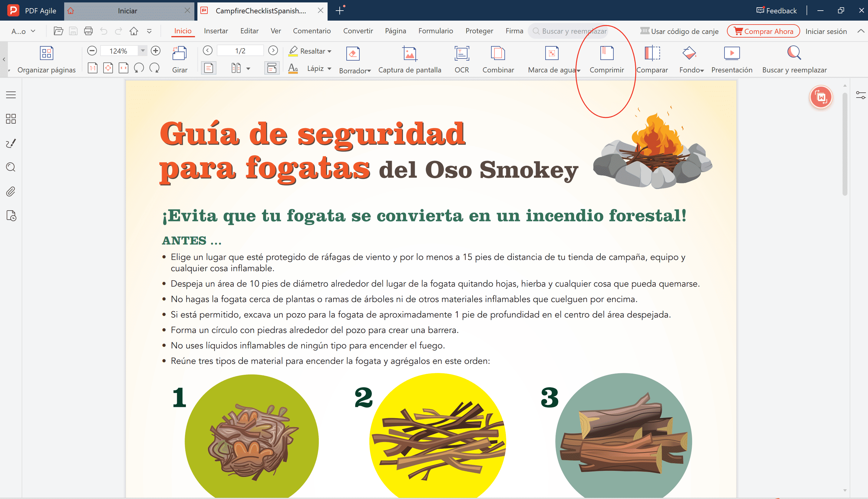Open the Feedback link

pyautogui.click(x=776, y=11)
